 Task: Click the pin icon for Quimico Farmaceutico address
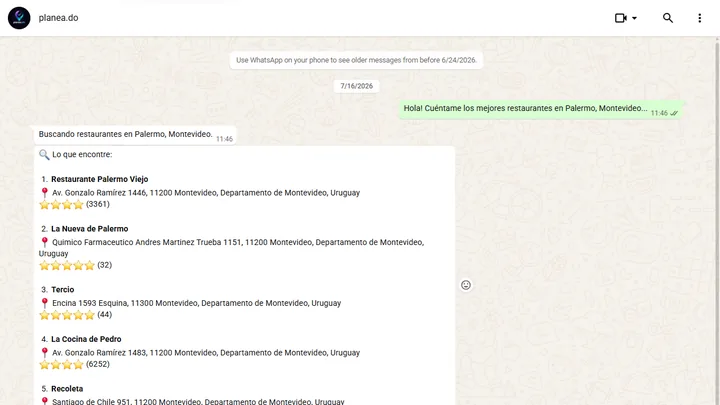point(45,242)
